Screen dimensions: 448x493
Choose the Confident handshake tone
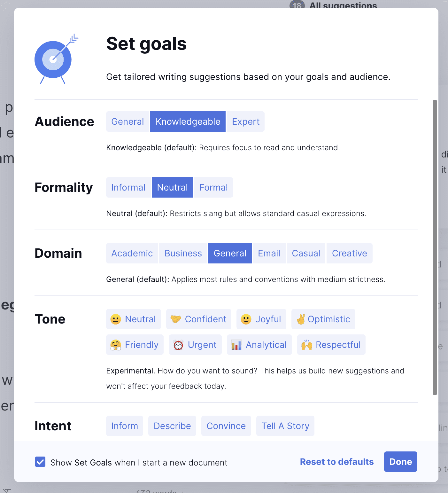(x=199, y=319)
